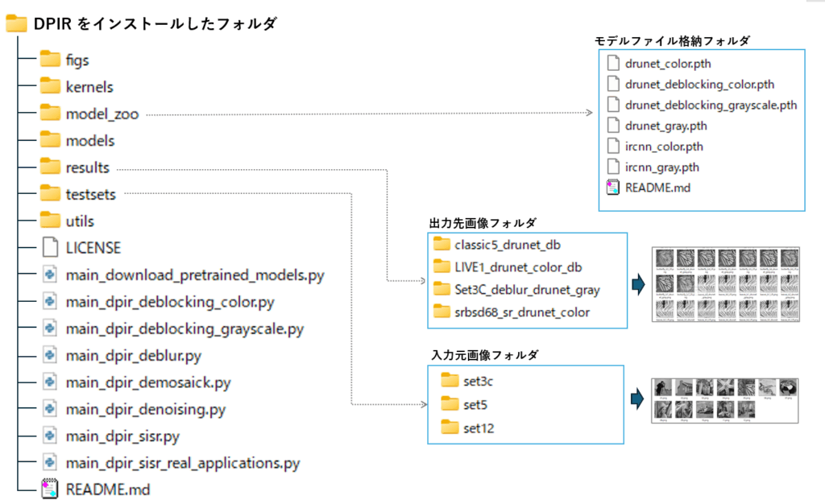
Task: Select main_download_pretrained_models.py
Action: (194, 275)
